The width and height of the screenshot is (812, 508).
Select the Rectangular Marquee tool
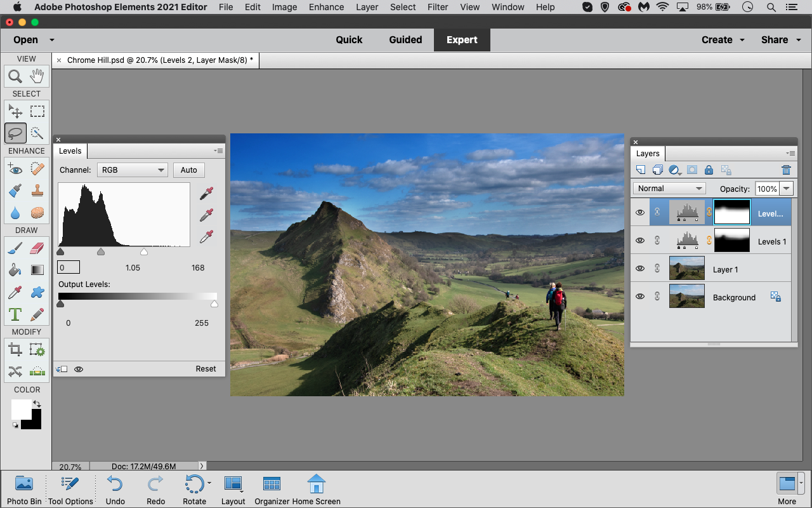[37, 112]
